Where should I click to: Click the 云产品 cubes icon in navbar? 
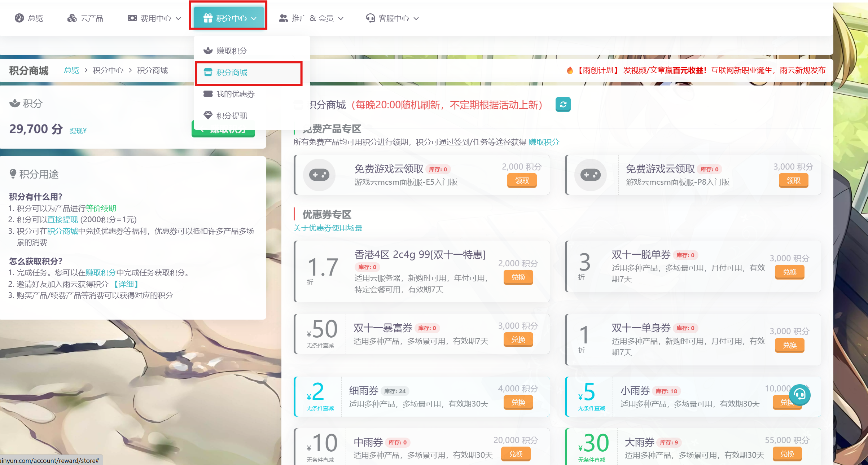[x=72, y=18]
